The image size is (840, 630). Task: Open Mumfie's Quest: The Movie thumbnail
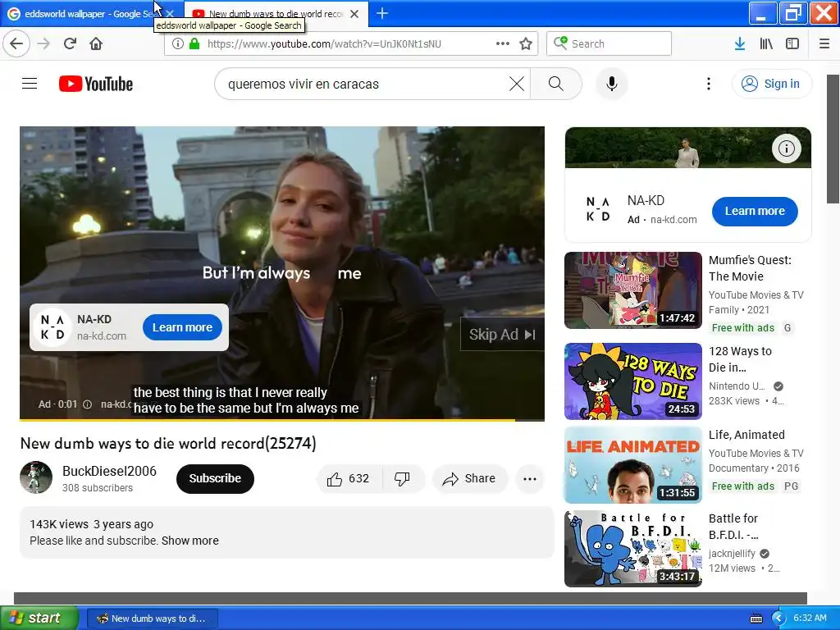coord(632,290)
